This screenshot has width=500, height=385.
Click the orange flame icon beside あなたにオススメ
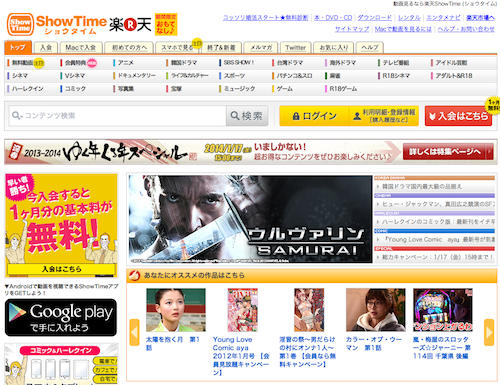click(x=134, y=275)
